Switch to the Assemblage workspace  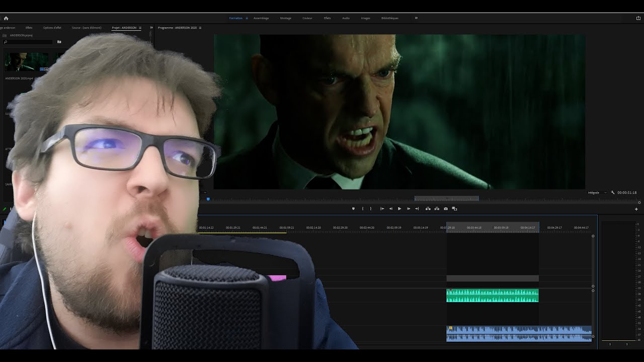coord(261,18)
